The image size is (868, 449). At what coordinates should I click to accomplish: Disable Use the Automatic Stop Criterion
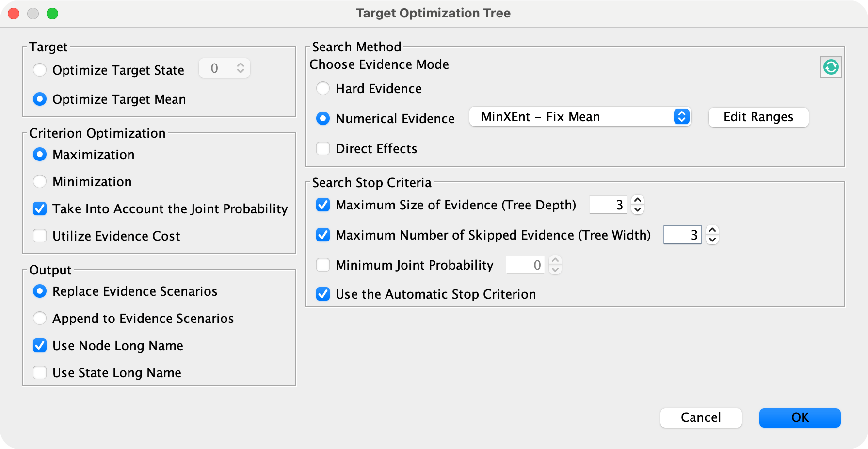pyautogui.click(x=323, y=294)
